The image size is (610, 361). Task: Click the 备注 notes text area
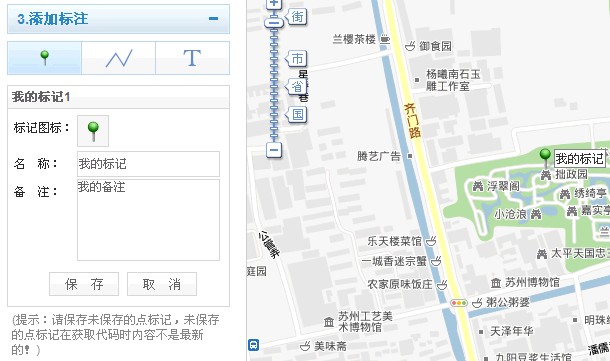pyautogui.click(x=148, y=220)
